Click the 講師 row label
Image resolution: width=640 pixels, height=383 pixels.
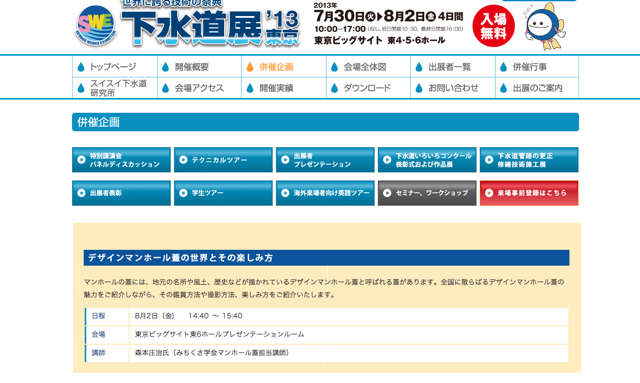tap(98, 352)
